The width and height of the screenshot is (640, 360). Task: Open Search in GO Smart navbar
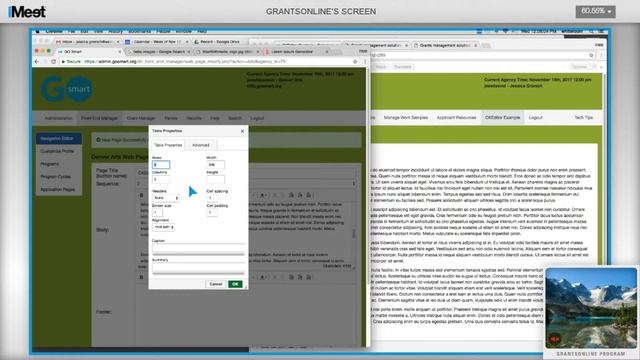235,118
